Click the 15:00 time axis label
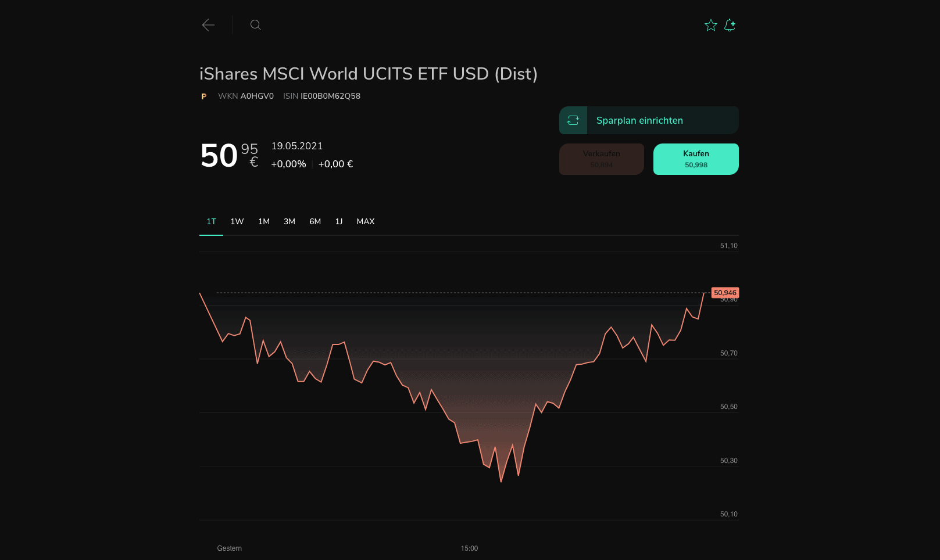Screen dimensions: 940x560 (x=469, y=548)
